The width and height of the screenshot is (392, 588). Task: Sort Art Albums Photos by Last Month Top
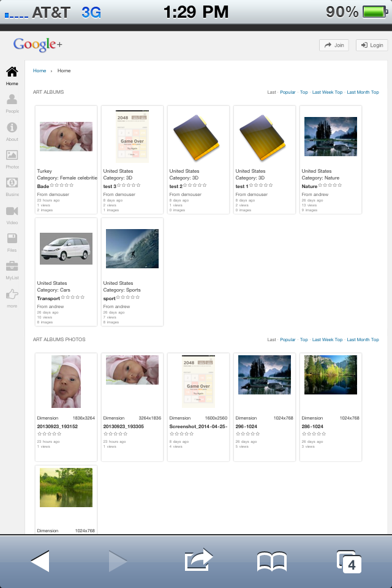click(x=363, y=340)
